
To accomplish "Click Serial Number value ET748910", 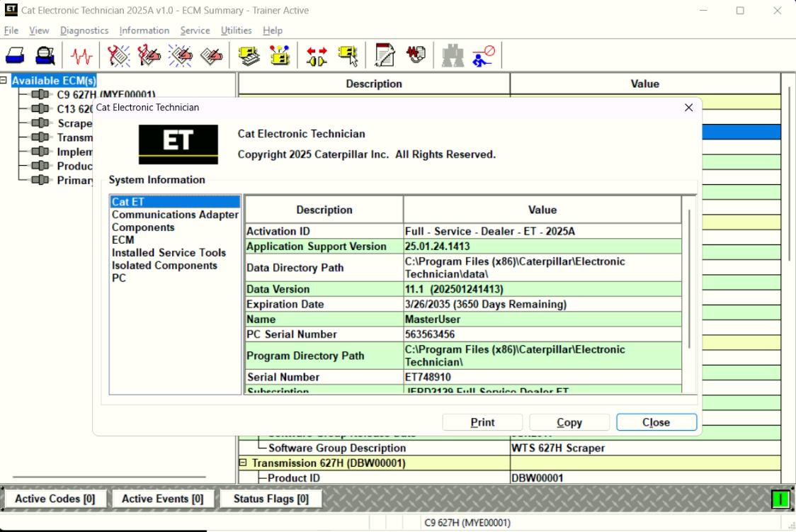I will coord(428,377).
